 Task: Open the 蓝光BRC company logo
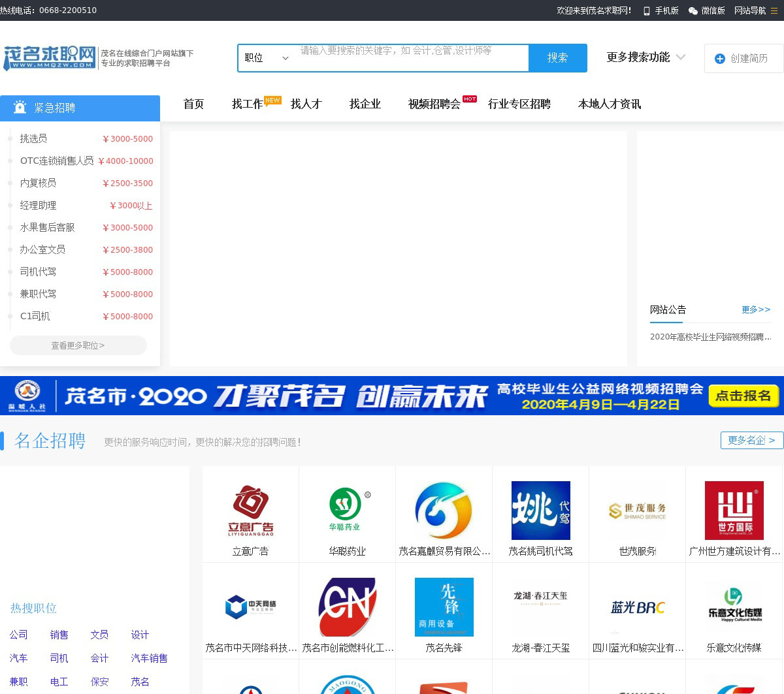[638, 607]
